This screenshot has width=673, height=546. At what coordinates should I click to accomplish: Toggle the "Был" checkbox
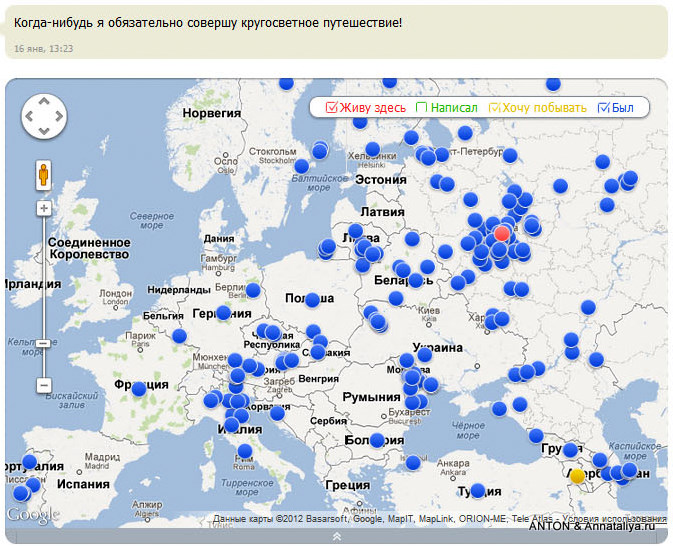(x=603, y=107)
